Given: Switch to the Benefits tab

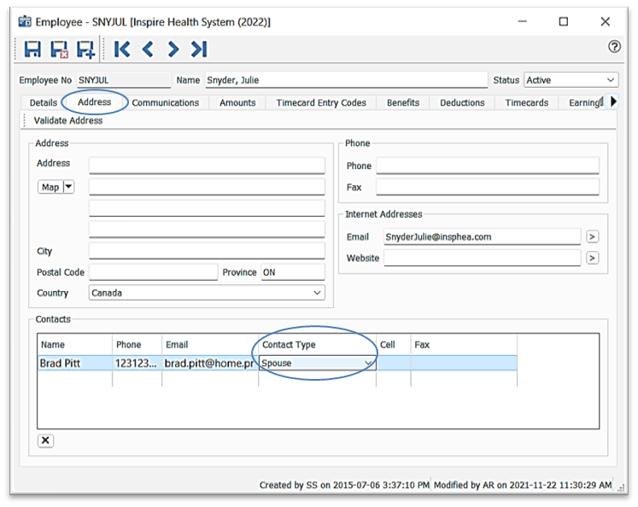Looking at the screenshot, I should pos(403,103).
